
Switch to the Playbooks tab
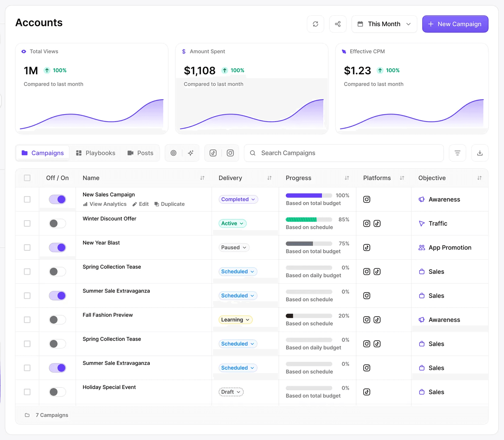tap(96, 153)
